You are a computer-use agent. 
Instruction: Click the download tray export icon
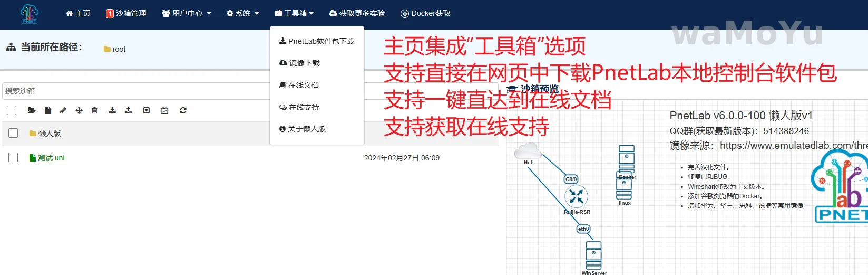pyautogui.click(x=112, y=110)
